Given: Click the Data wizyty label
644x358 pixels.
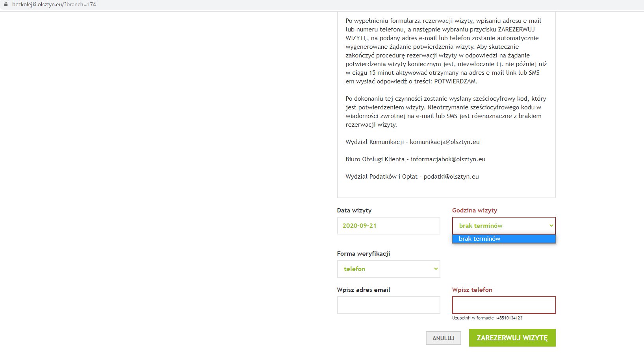Looking at the screenshot, I should pyautogui.click(x=354, y=210).
